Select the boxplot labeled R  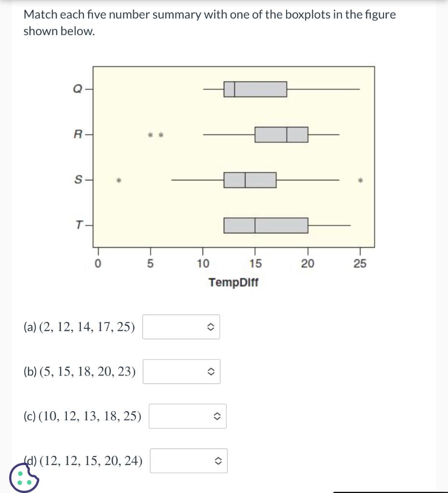click(x=282, y=134)
